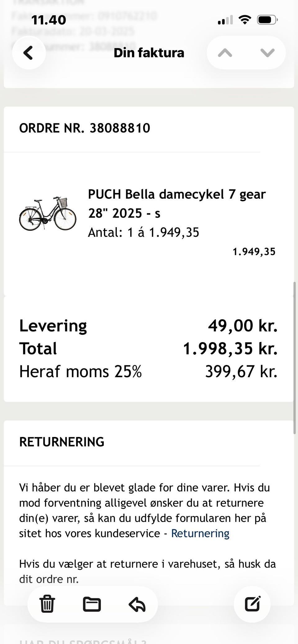Tap the 11.40 clock in status bar

pyautogui.click(x=49, y=20)
